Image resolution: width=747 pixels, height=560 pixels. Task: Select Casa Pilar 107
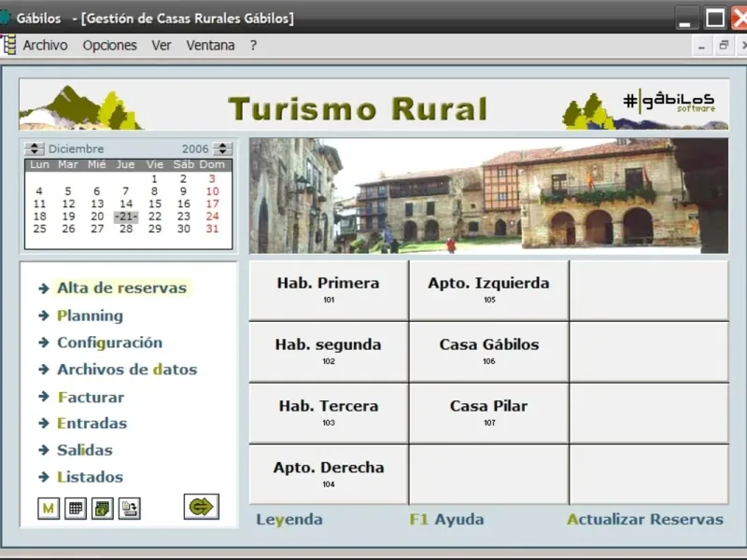[x=488, y=413]
